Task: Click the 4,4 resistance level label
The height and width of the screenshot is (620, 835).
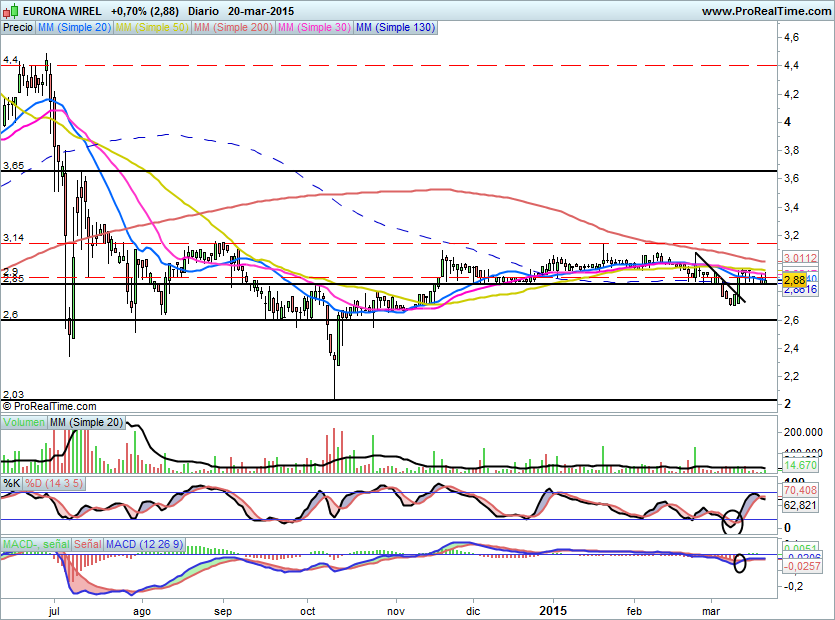Action: [x=10, y=60]
